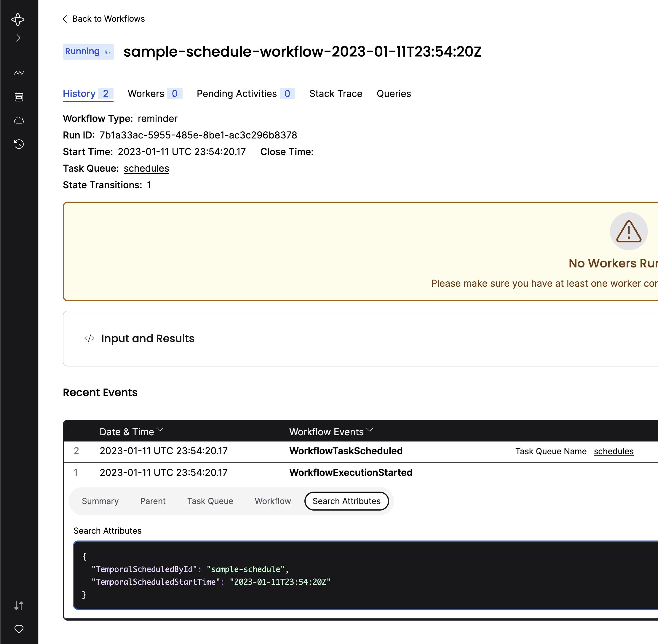This screenshot has height=644, width=658.
Task: Expand the WorkflowTaskScheduled event row
Action: coord(346,451)
